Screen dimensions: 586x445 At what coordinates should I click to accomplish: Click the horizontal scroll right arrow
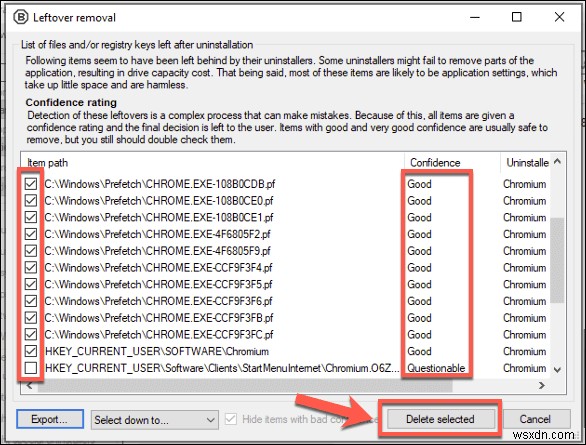click(x=542, y=385)
